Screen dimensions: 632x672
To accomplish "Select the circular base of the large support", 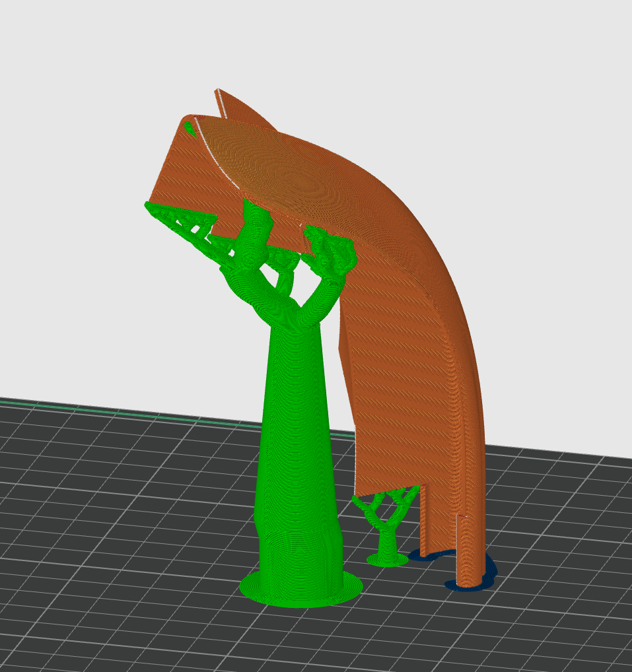I will (x=300, y=589).
